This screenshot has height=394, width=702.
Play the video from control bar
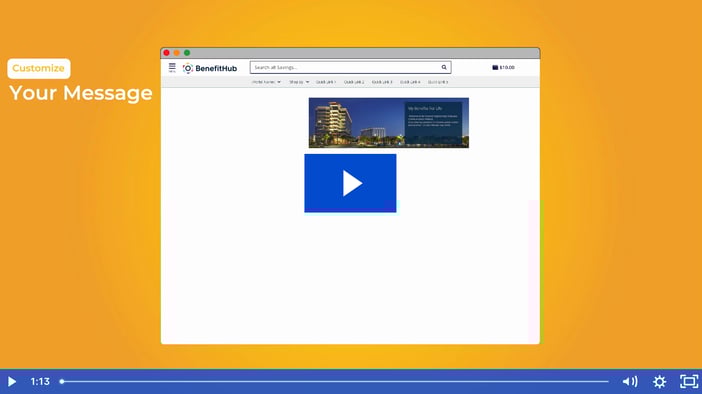(x=12, y=381)
